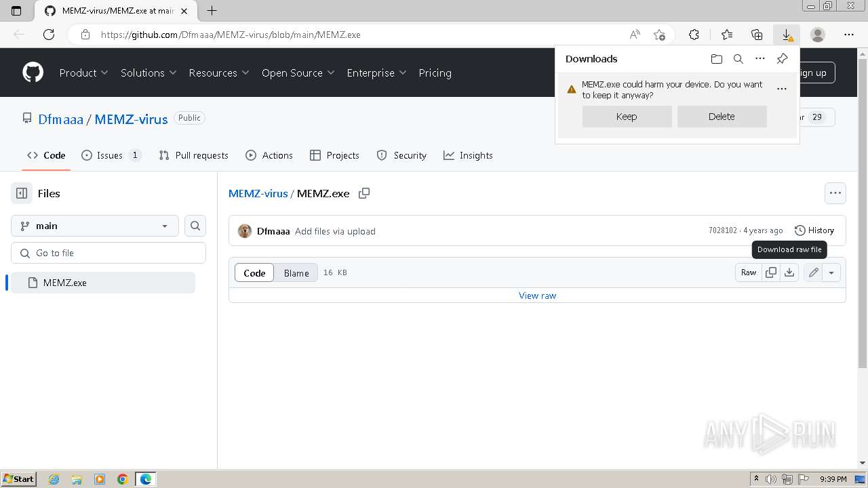Refresh the page with the reload icon
868x488 pixels.
(49, 35)
